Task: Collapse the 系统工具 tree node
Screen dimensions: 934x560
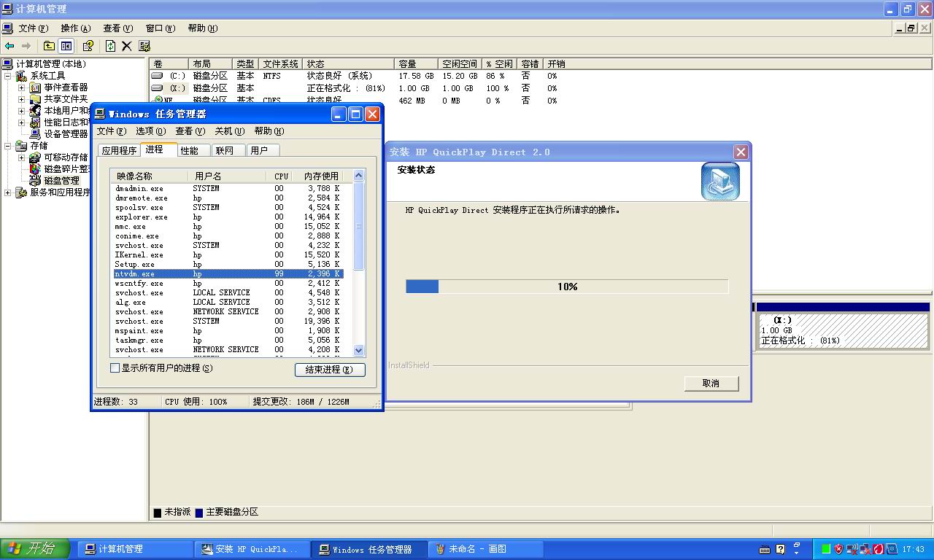Action: 8,76
